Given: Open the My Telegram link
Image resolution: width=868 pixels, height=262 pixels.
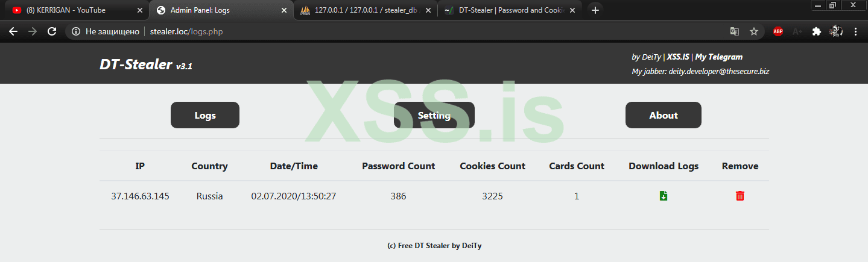Looking at the screenshot, I should click(x=719, y=57).
